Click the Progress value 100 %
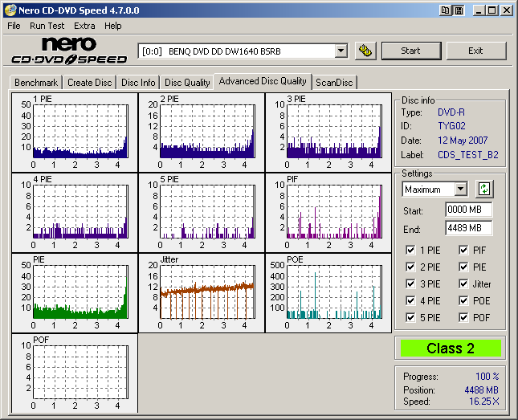This screenshot has height=420, width=518. point(487,377)
